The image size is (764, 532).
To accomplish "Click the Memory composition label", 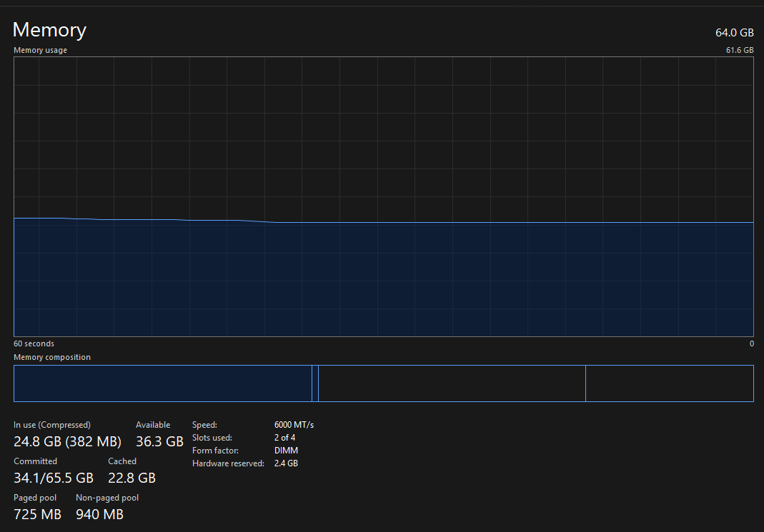I will click(52, 357).
